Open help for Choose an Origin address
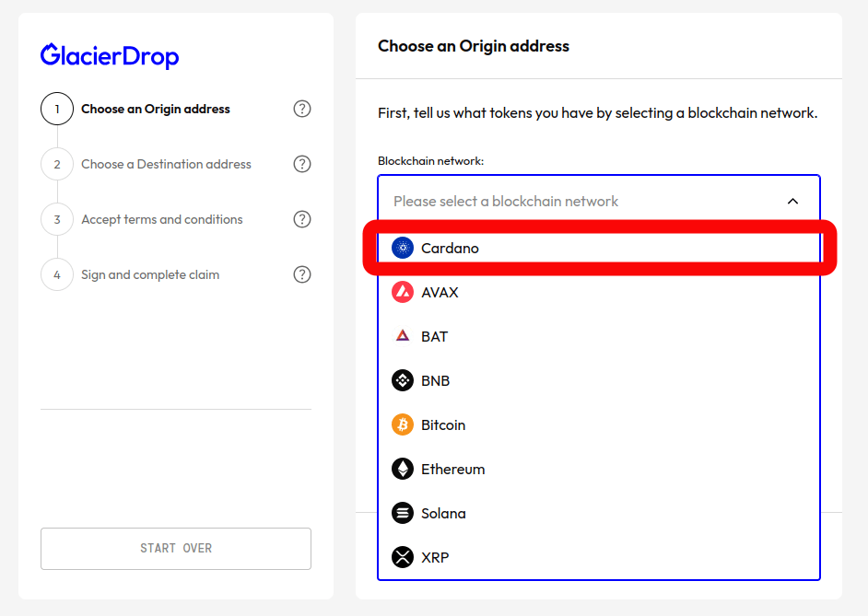868x616 pixels. (x=301, y=109)
